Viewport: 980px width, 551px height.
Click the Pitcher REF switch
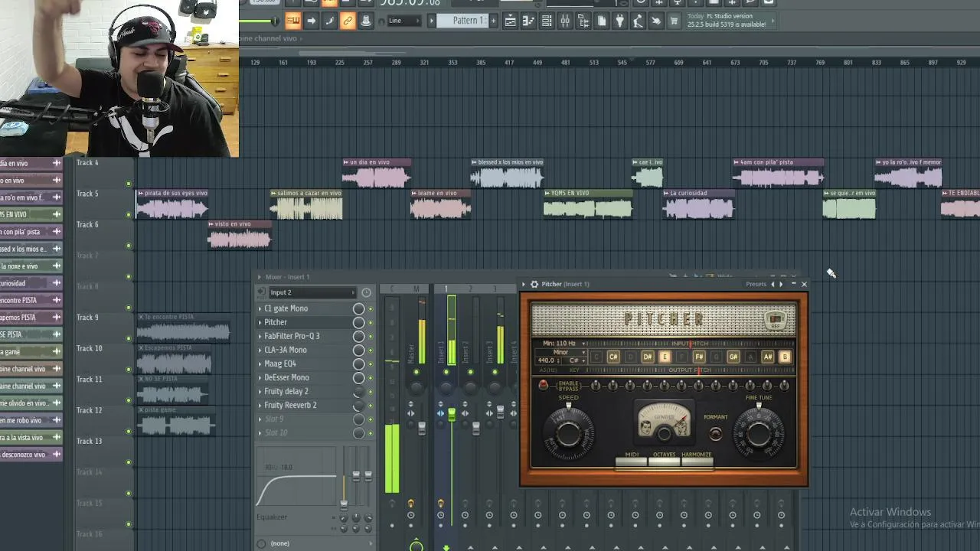point(776,320)
